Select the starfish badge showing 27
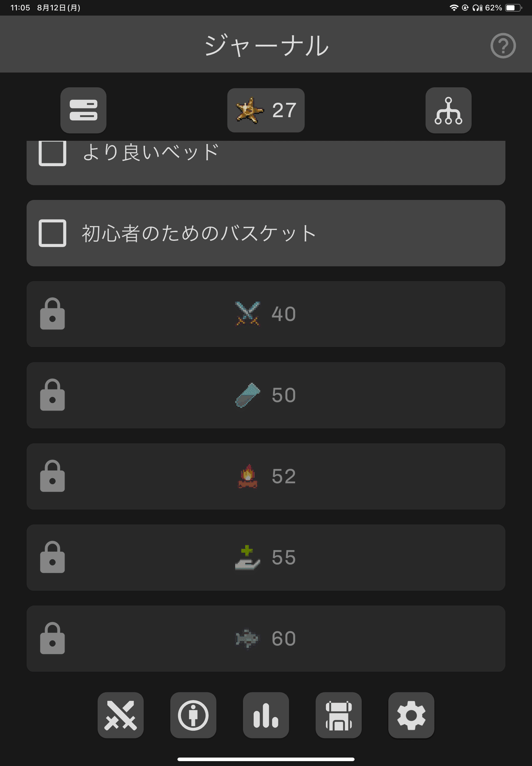 coord(266,110)
